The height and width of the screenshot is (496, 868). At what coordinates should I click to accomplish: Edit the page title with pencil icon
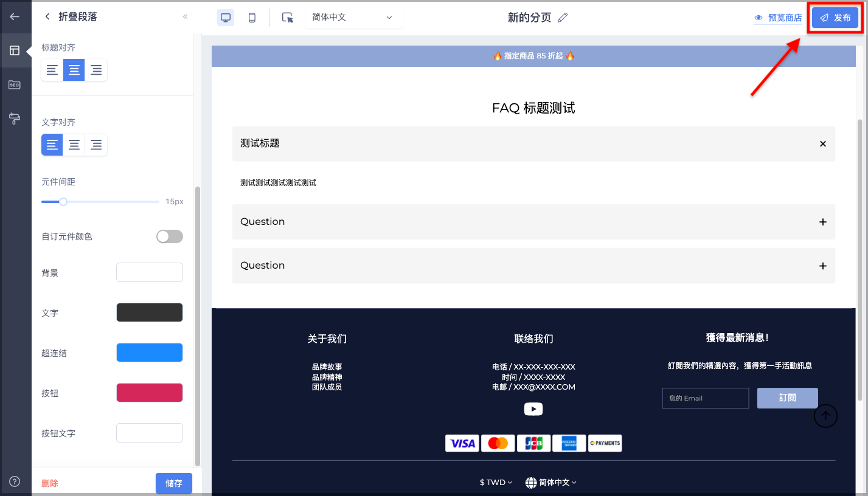[563, 18]
